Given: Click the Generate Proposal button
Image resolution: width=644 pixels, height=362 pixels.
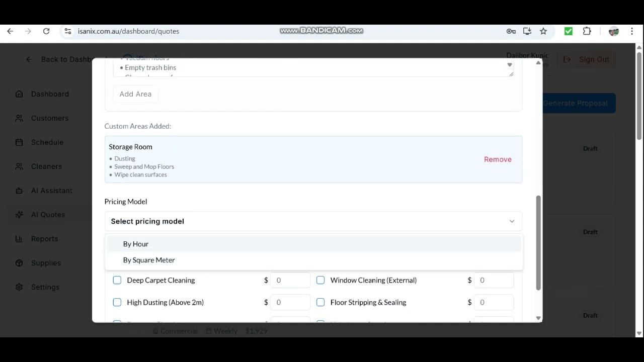Looking at the screenshot, I should [579, 103].
